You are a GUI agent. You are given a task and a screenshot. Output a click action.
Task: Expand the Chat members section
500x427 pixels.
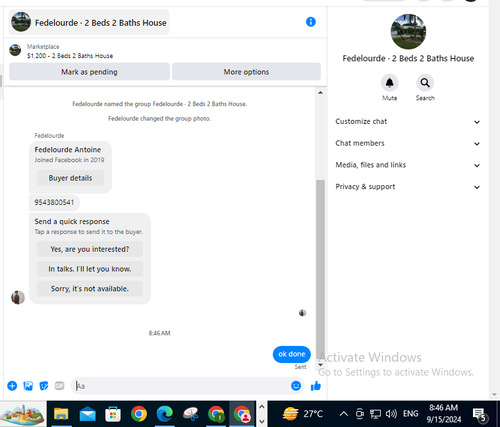(408, 143)
